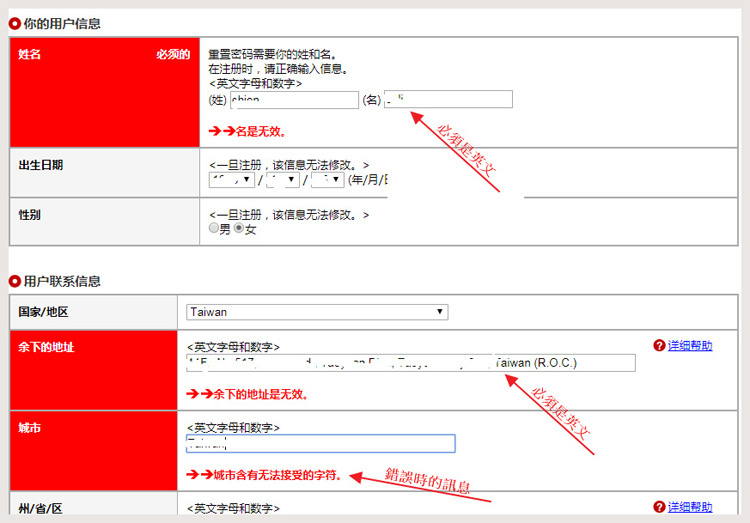
Task: Open the birth day dropdown
Action: point(327,180)
